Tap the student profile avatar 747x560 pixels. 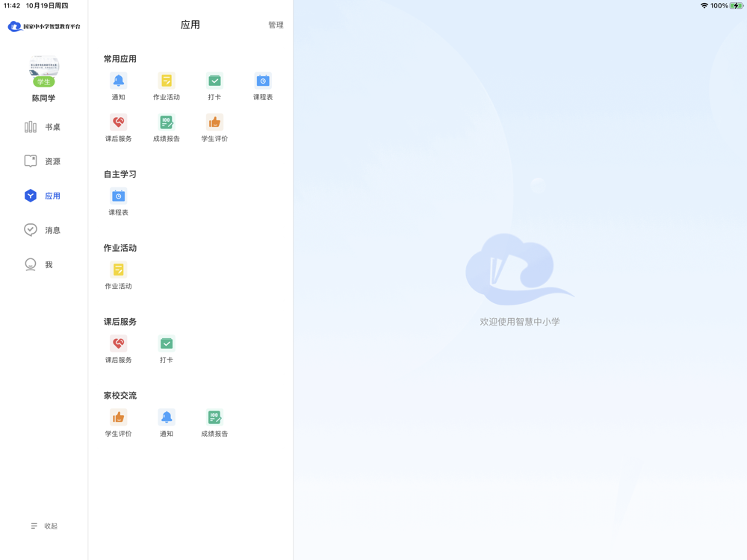tap(44, 66)
